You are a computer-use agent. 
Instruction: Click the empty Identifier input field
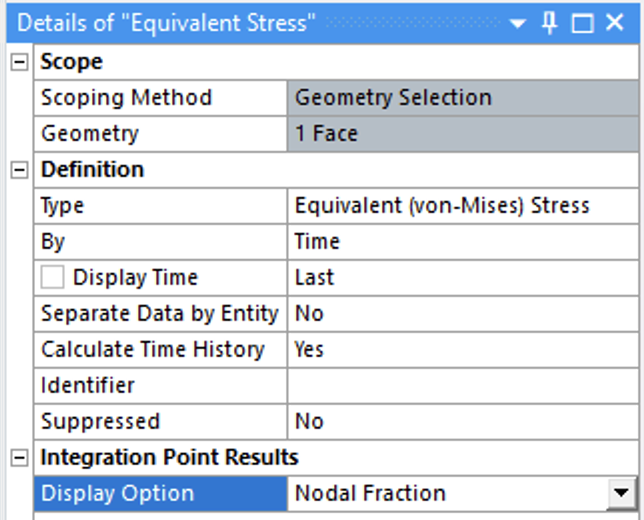pos(464,386)
